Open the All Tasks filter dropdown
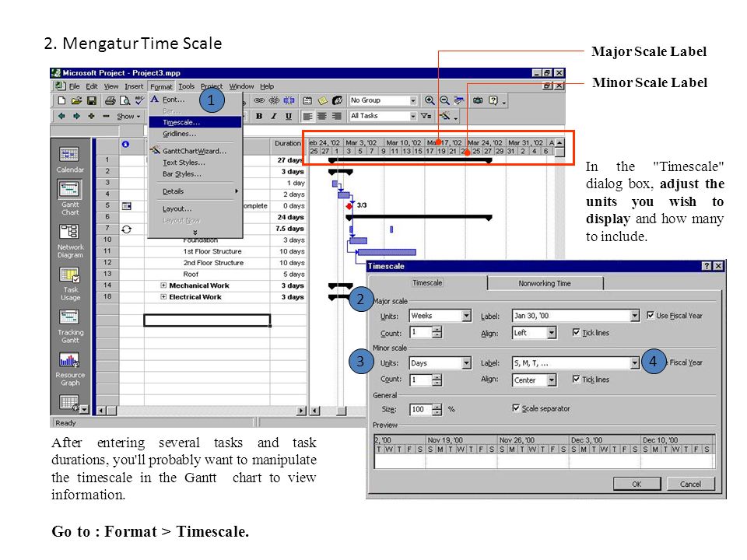This screenshot has height=560, width=747. (413, 116)
